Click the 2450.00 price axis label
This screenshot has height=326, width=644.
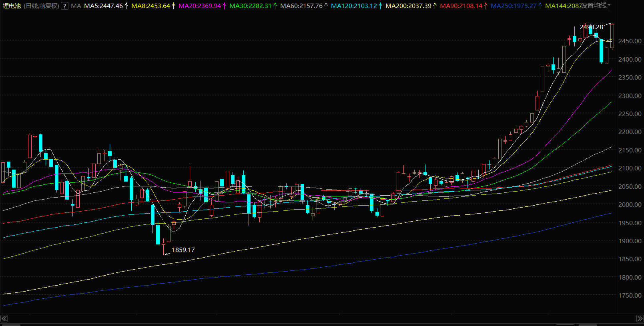click(630, 41)
